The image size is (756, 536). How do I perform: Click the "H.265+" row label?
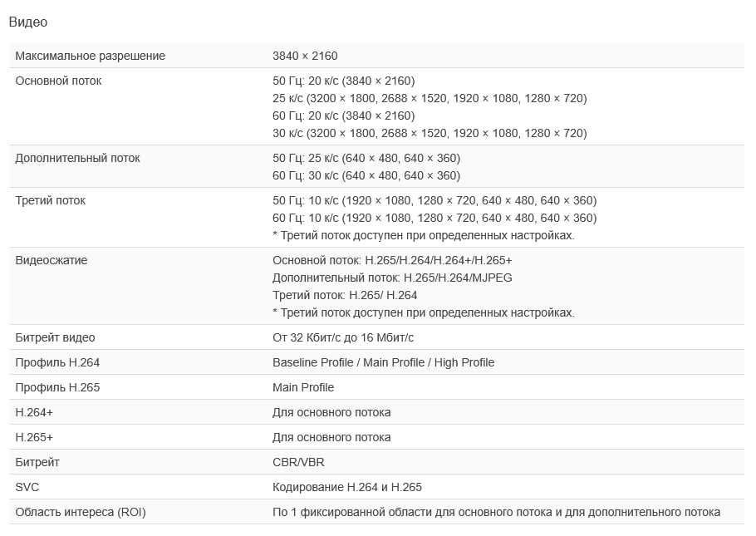pos(34,437)
